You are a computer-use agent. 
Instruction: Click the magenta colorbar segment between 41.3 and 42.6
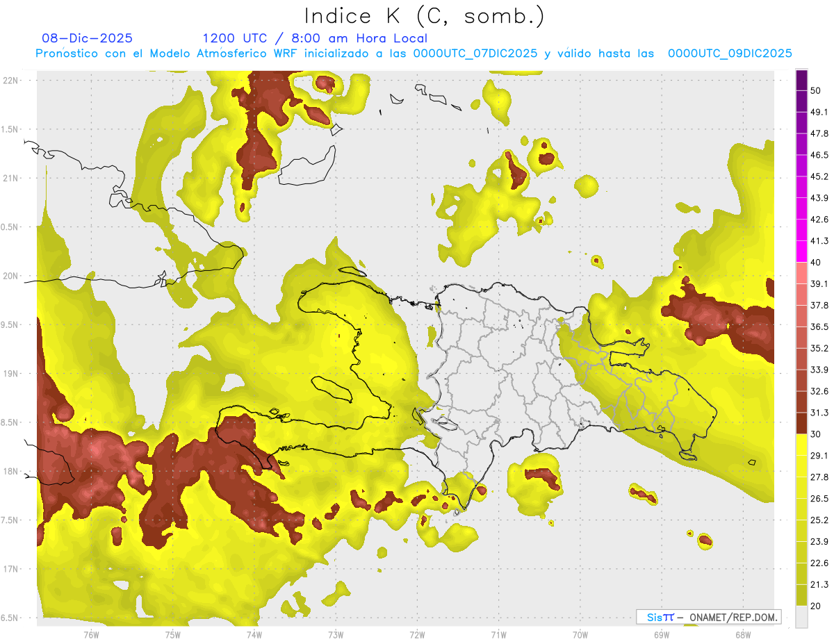click(801, 230)
